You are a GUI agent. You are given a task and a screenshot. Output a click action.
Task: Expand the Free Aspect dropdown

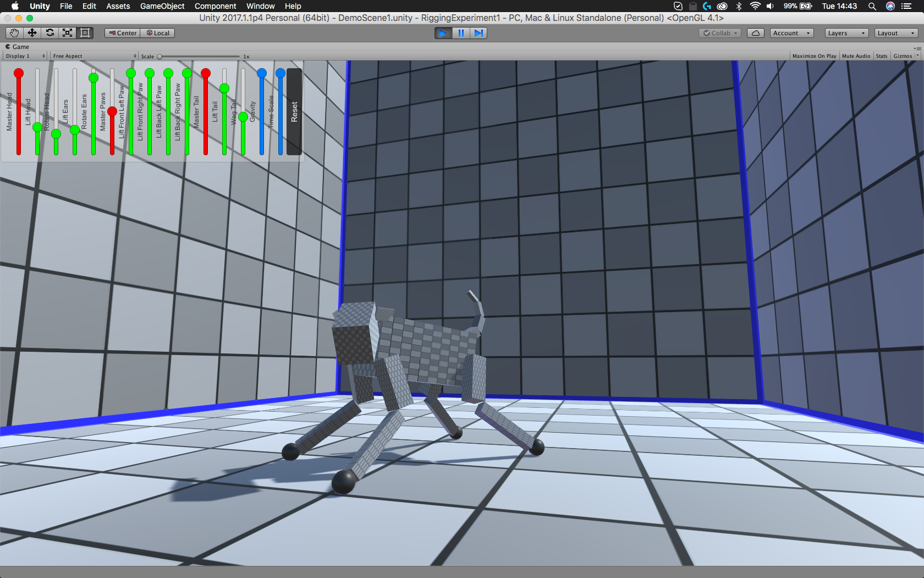[x=94, y=56]
